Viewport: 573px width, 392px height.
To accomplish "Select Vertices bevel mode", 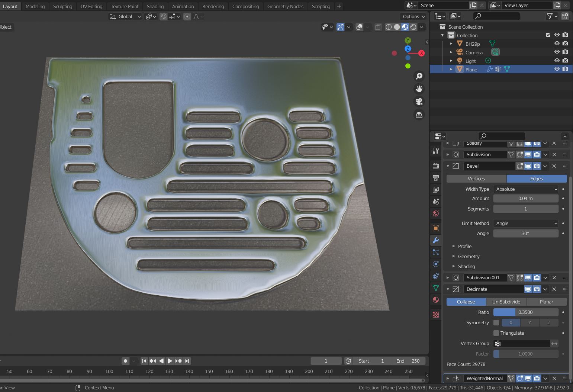I will pos(476,179).
